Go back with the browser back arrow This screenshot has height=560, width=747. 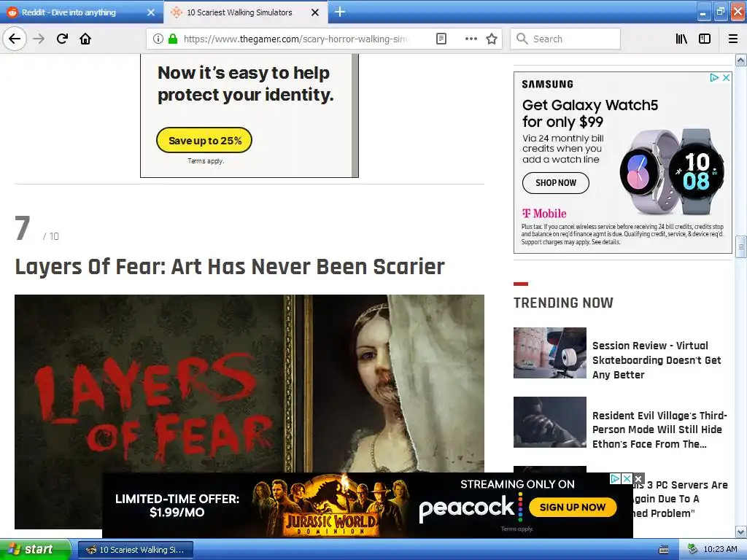point(15,39)
